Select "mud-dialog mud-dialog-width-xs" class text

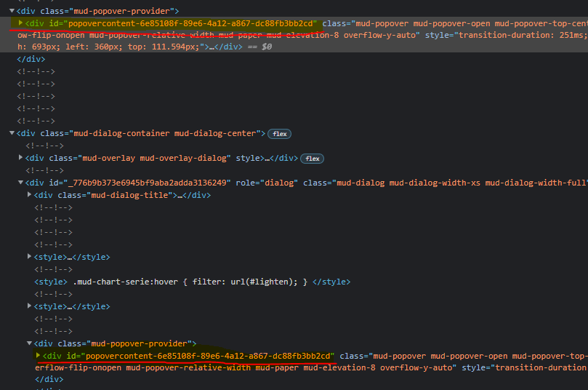pos(408,183)
